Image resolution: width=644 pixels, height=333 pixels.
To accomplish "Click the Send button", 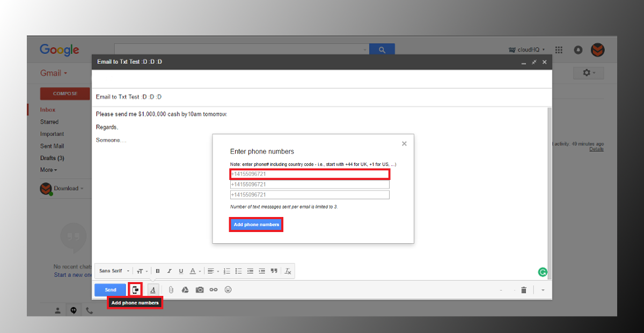I will pyautogui.click(x=110, y=290).
